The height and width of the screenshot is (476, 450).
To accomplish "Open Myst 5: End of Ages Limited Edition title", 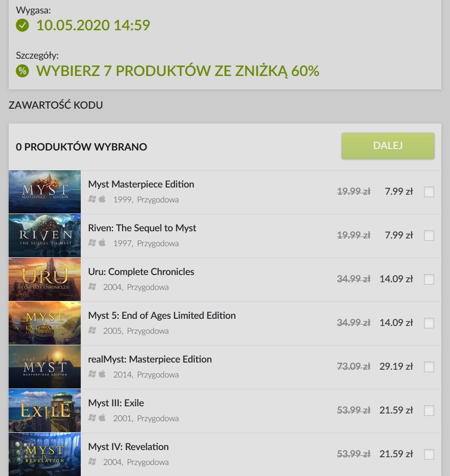I will point(162,315).
